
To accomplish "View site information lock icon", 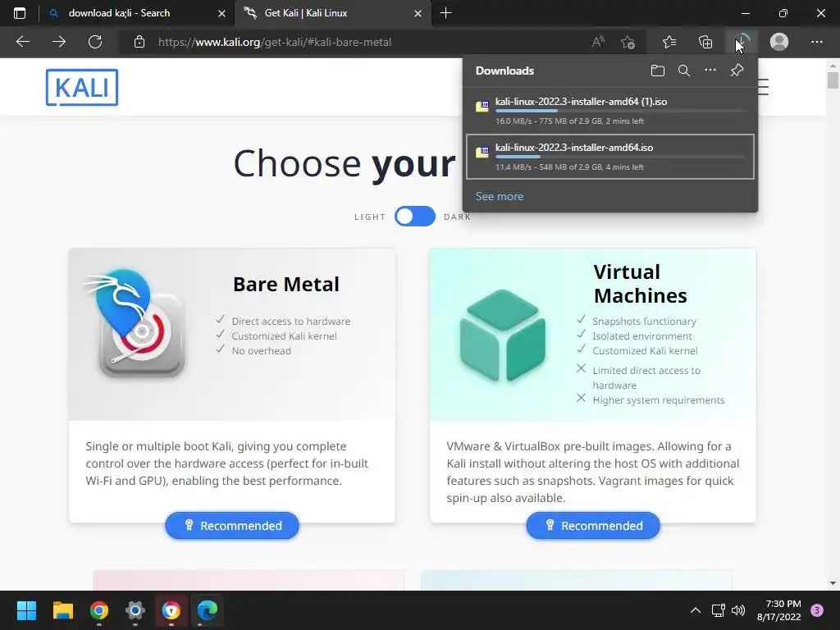I will pyautogui.click(x=139, y=42).
